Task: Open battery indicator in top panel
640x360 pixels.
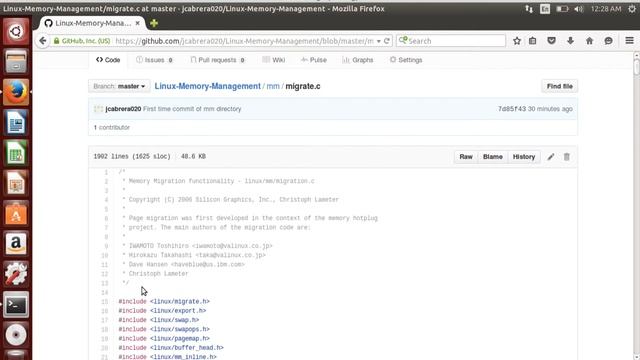Action: pos(562,9)
